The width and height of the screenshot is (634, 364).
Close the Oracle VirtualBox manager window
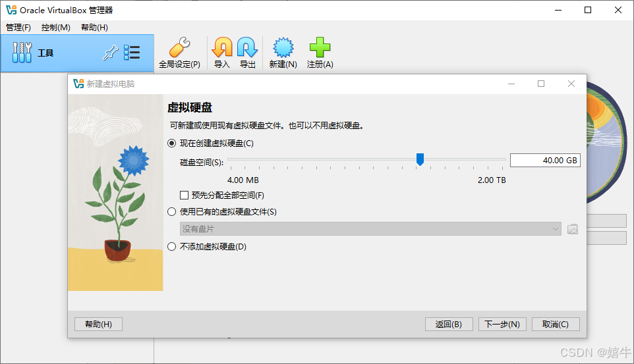[618, 10]
